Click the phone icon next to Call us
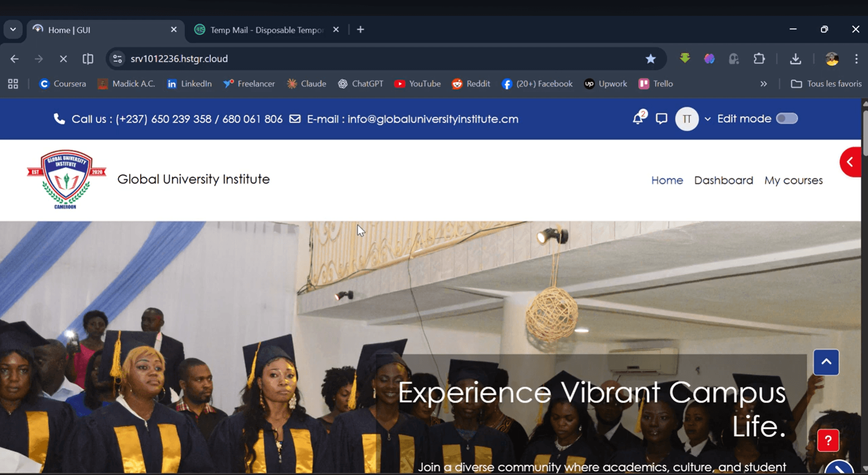This screenshot has width=868, height=475. (59, 119)
